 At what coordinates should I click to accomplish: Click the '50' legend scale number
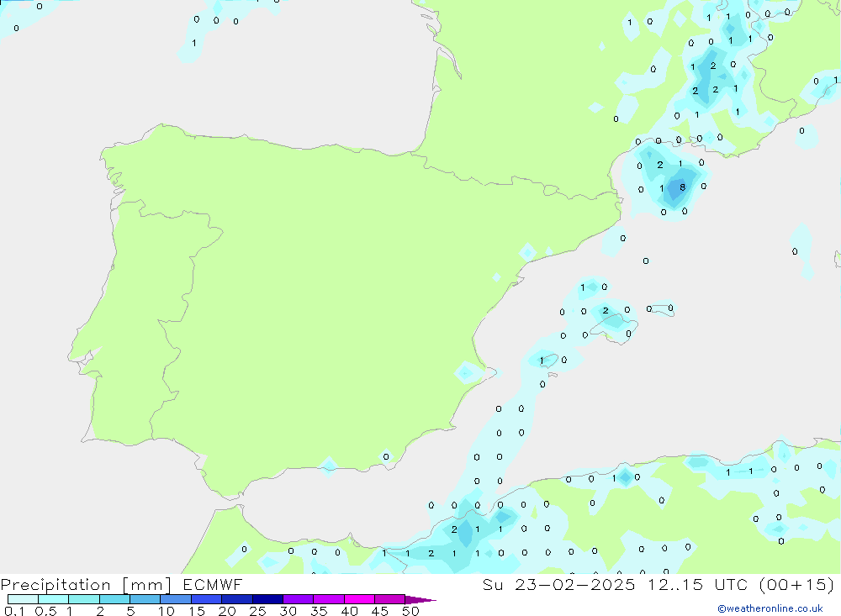pos(410,611)
